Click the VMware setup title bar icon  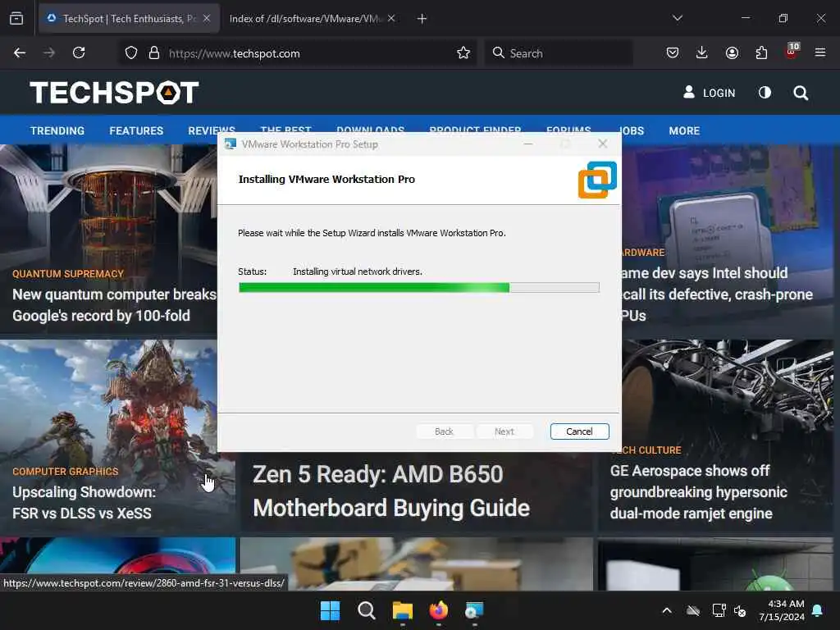point(231,144)
